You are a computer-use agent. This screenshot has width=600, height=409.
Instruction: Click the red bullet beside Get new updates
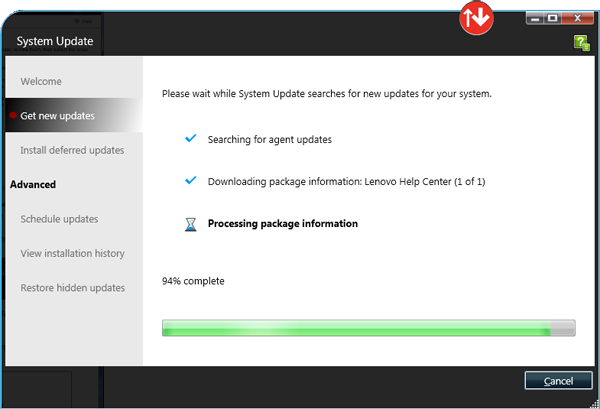click(13, 115)
